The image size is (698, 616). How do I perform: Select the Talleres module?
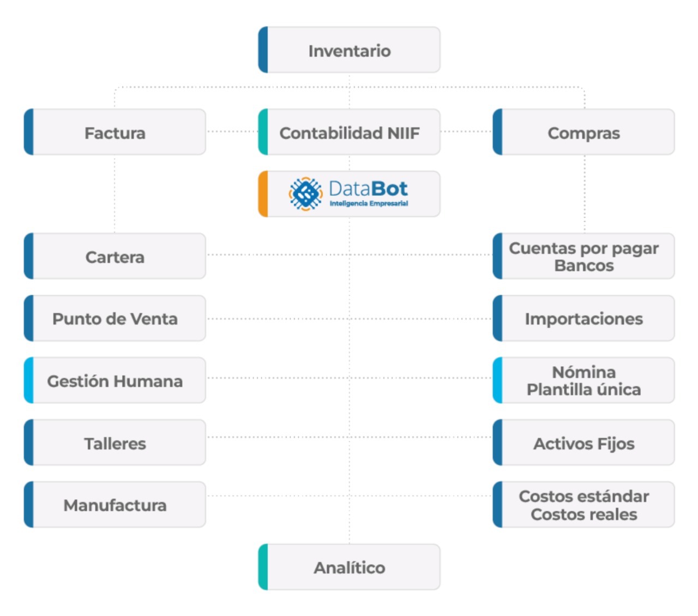point(115,442)
